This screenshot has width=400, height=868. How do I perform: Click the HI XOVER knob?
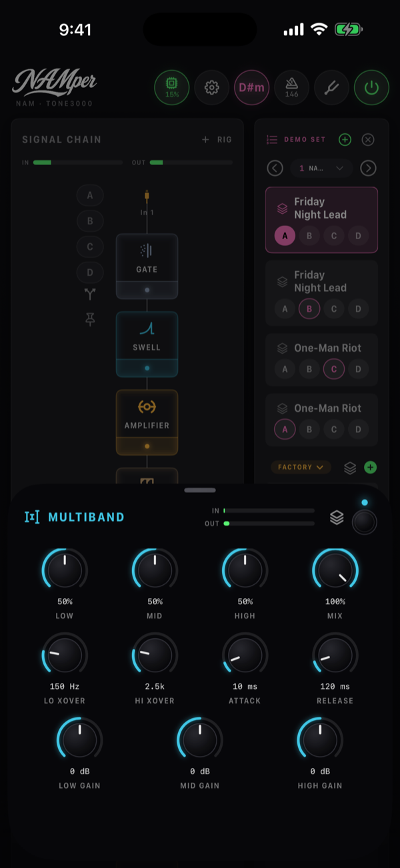click(x=155, y=655)
